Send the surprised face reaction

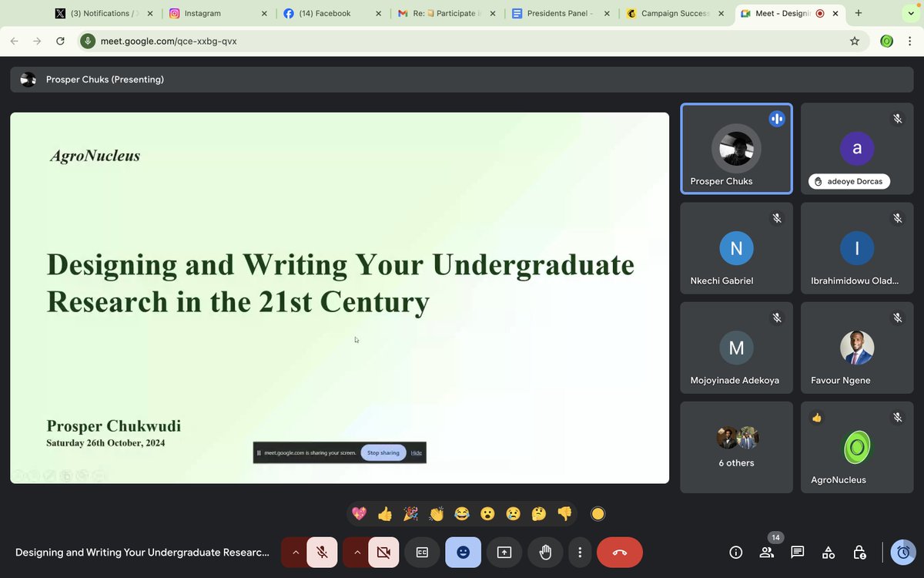(x=487, y=514)
